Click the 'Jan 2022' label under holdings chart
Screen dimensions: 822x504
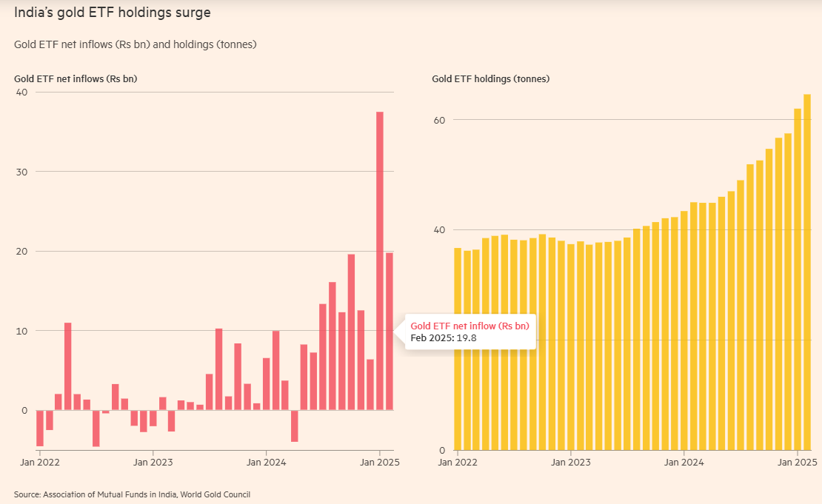coord(458,463)
